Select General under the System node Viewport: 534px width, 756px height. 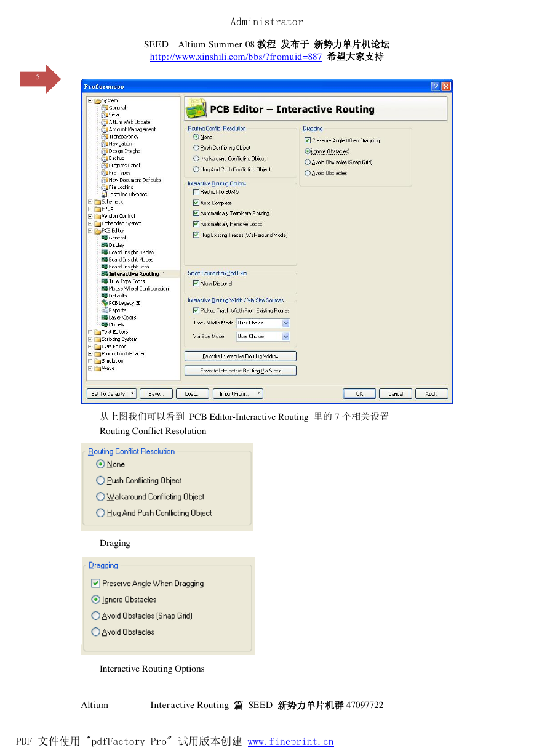click(118, 108)
